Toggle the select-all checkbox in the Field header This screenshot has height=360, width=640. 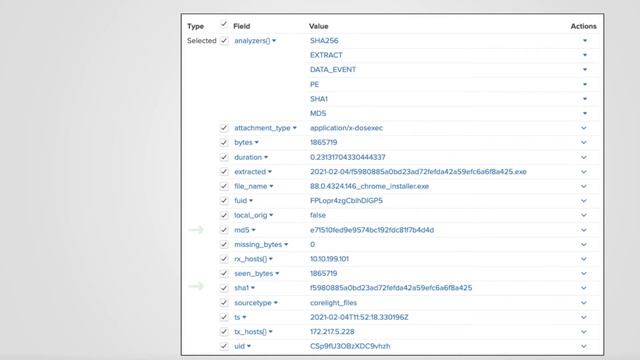click(x=224, y=24)
